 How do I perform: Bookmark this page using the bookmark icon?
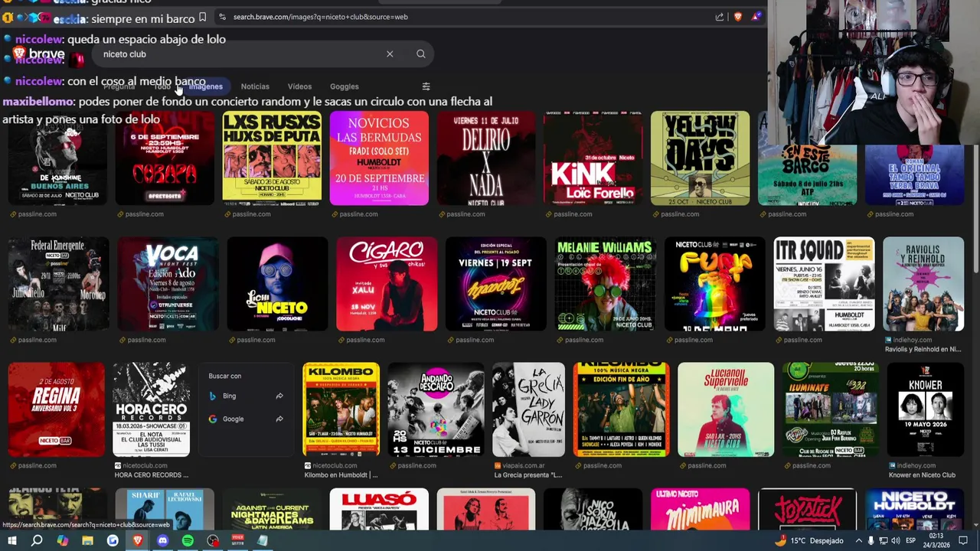click(202, 17)
